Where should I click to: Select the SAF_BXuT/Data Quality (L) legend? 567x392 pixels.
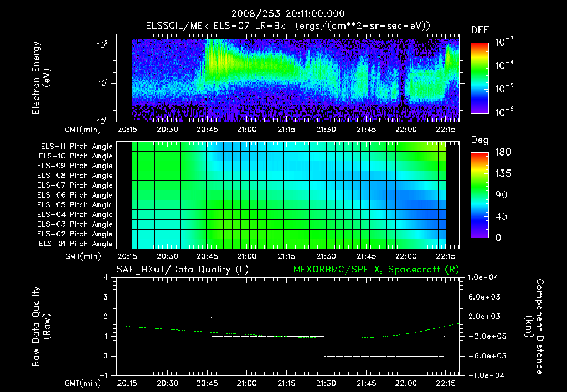183,270
